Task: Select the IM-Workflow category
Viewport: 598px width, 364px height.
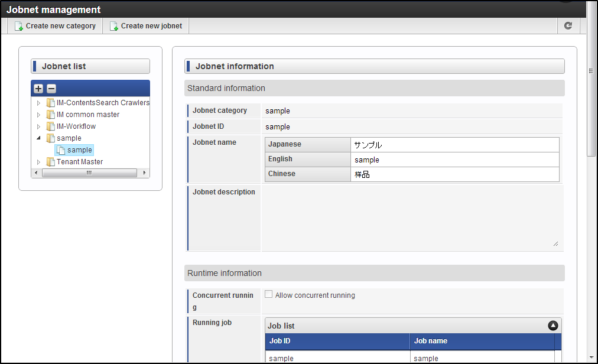Action: (76, 126)
